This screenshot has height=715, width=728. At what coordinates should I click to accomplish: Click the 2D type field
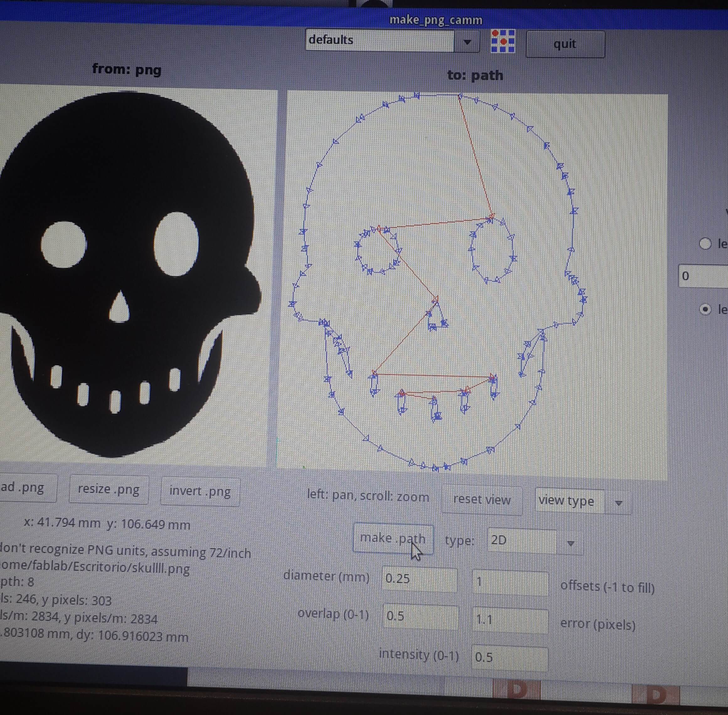click(x=522, y=541)
